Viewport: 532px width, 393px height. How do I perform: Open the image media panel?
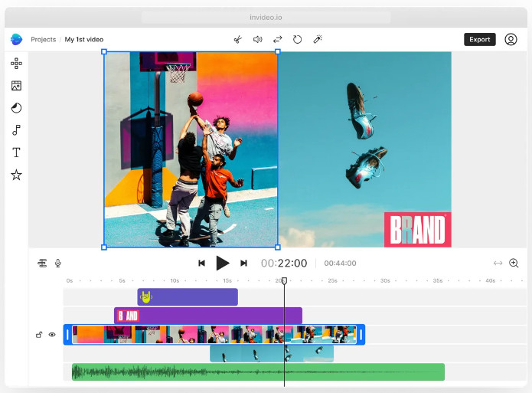point(16,86)
